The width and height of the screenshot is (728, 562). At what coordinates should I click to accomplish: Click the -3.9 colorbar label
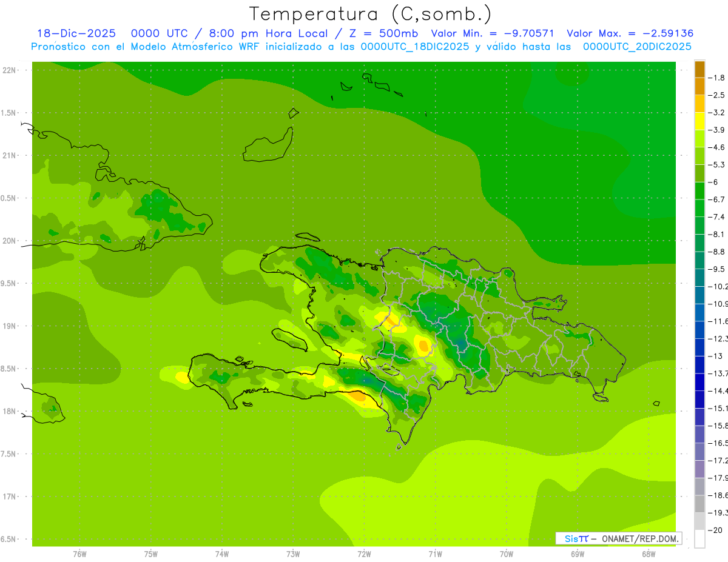pyautogui.click(x=717, y=130)
